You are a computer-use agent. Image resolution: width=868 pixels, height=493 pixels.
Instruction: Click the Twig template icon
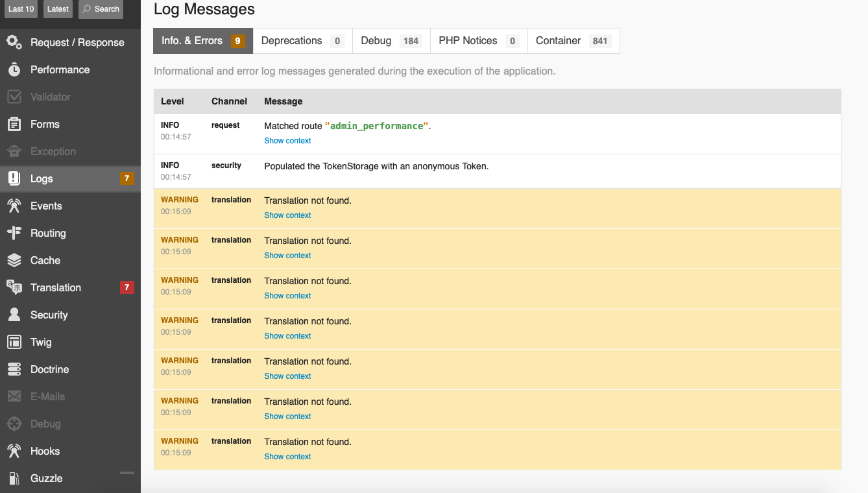click(x=14, y=342)
